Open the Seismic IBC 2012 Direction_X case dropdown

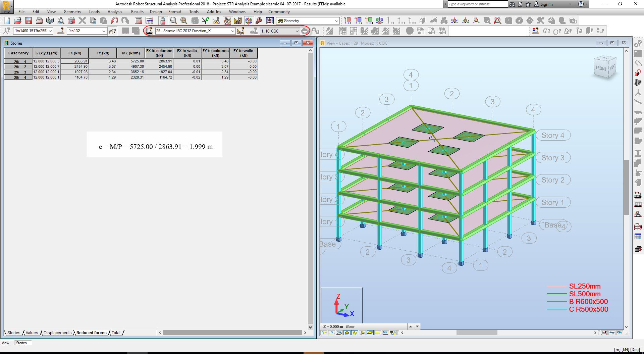(233, 31)
